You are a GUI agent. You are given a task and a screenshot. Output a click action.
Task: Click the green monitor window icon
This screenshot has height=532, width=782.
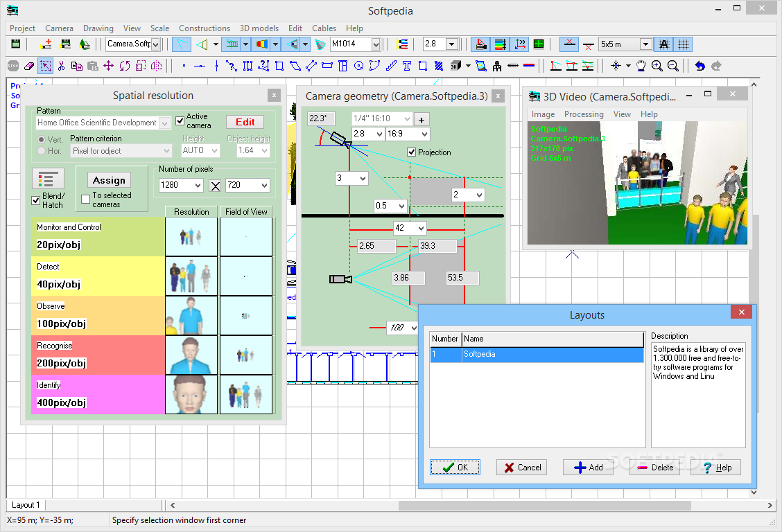[539, 44]
